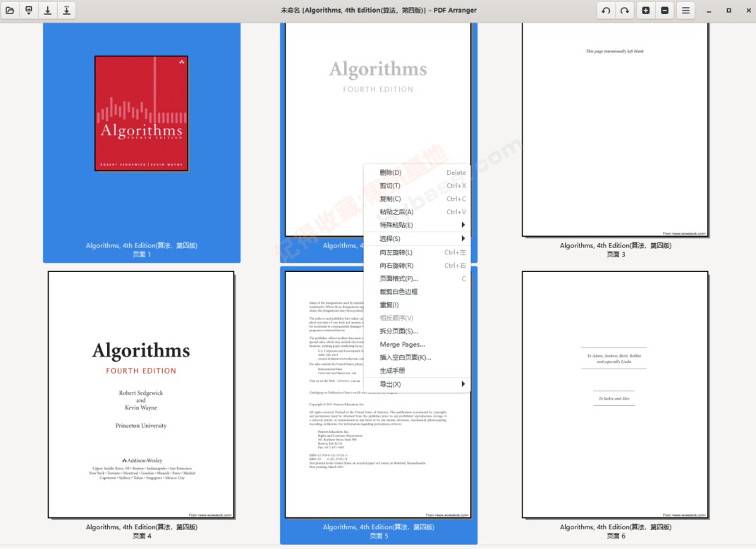Choose 向左旋转(L) menu entry
This screenshot has height=549, width=756.
point(417,252)
